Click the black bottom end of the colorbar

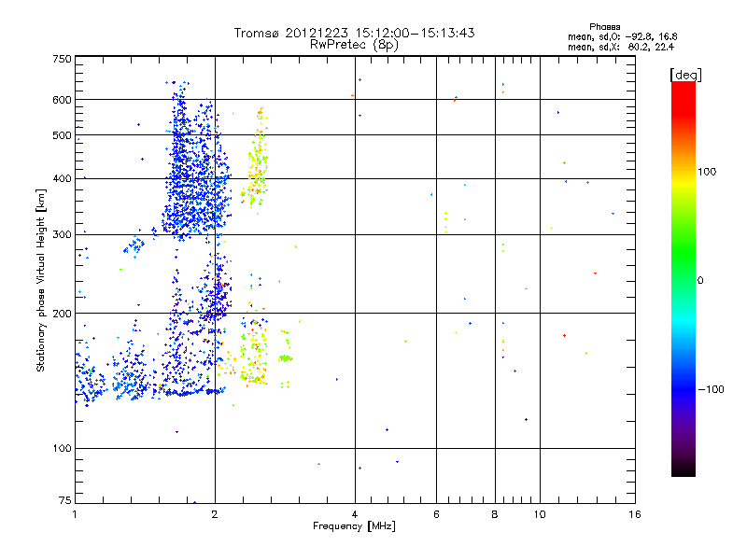point(684,469)
